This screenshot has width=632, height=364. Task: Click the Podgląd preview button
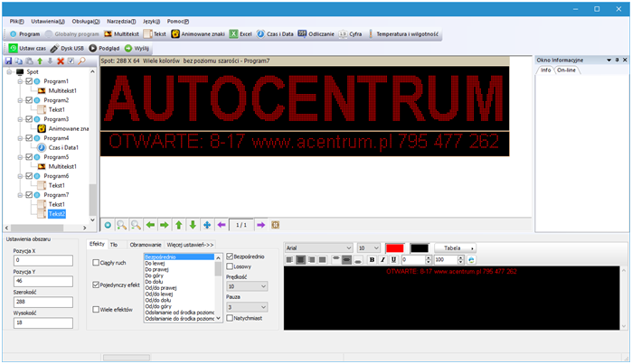[104, 48]
